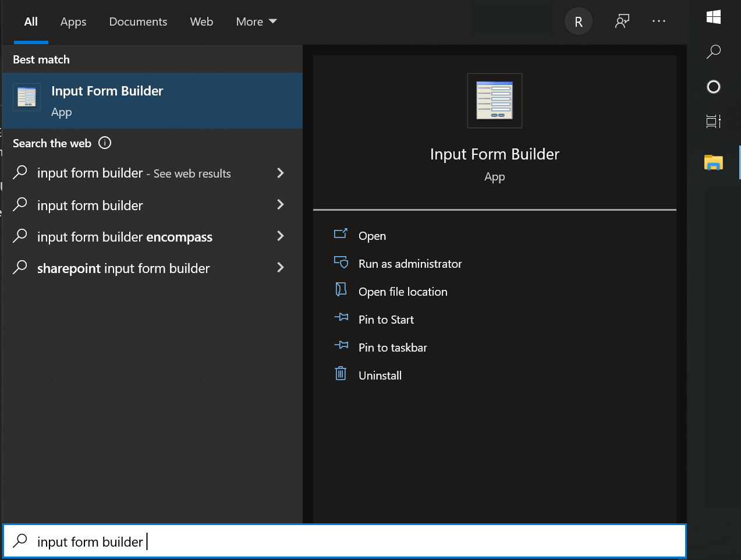Click the R user account avatar
The image size is (741, 560).
[579, 22]
